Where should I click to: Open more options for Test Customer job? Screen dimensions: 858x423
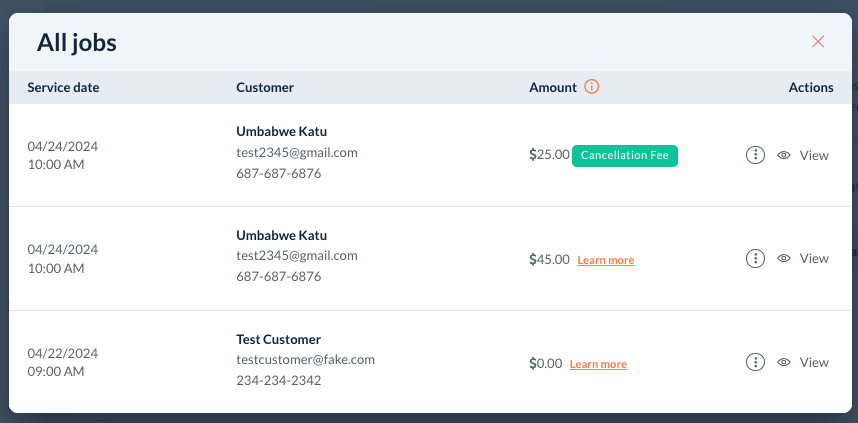tap(756, 363)
